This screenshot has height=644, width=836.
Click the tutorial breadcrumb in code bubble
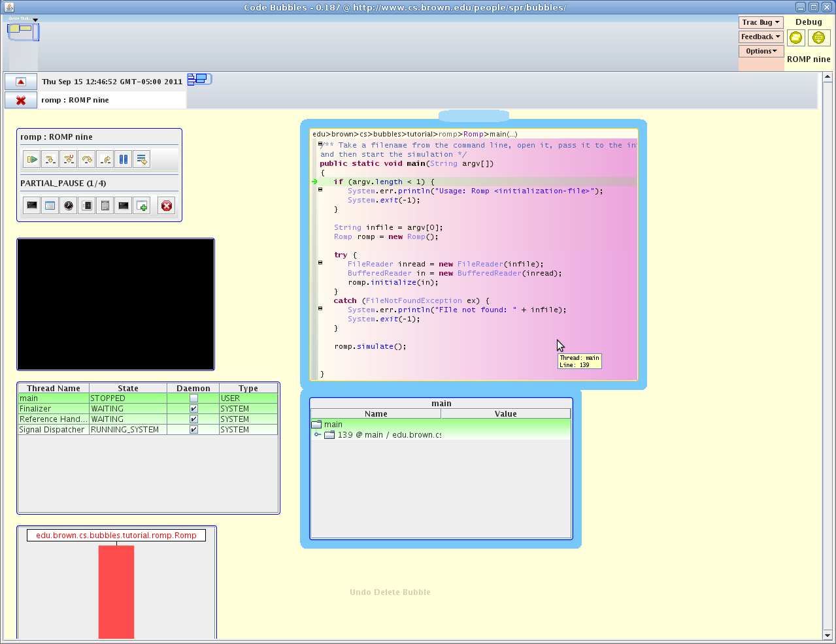(x=419, y=134)
